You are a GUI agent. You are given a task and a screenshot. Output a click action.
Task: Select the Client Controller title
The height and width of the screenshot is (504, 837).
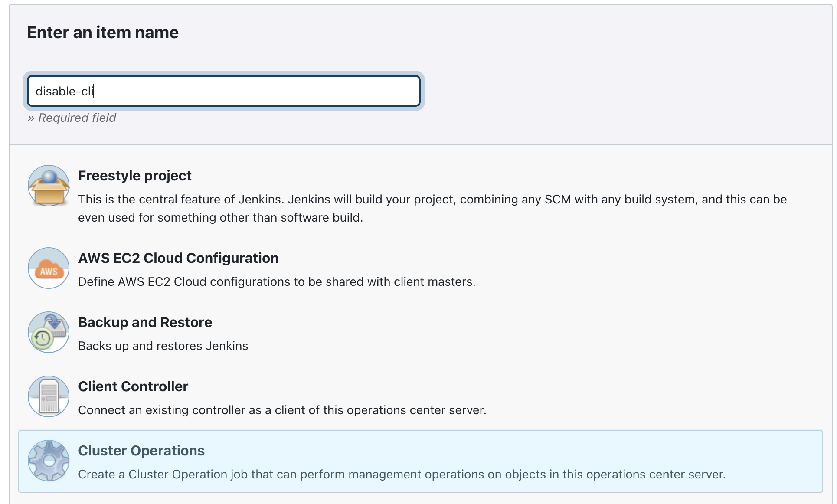pos(133,386)
